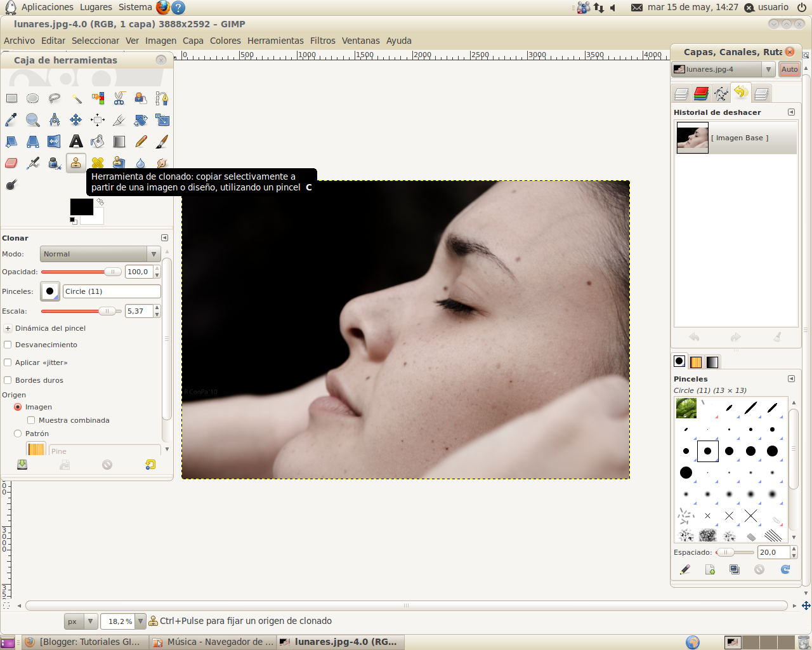
Task: Click the Opacidad slider
Action: click(81, 272)
